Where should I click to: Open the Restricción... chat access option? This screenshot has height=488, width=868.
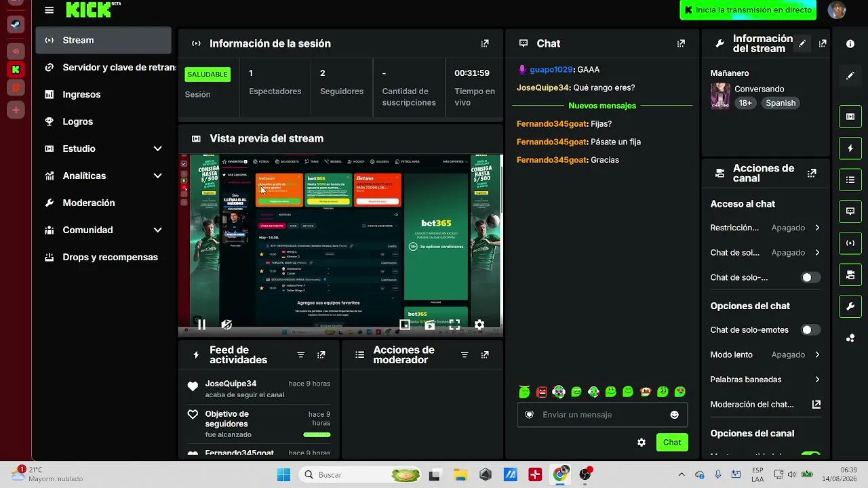click(x=765, y=228)
